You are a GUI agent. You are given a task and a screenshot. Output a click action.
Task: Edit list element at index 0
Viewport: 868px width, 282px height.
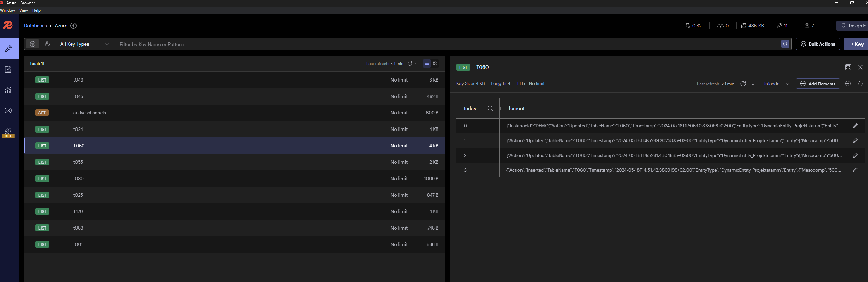(855, 126)
